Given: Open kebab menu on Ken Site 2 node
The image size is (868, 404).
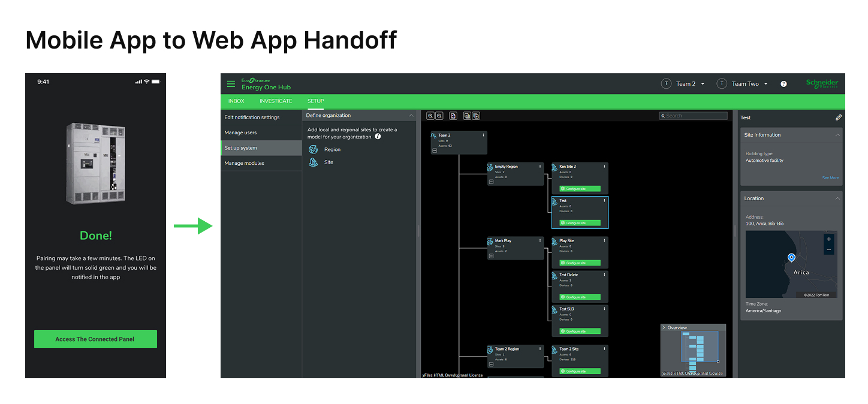Looking at the screenshot, I should click(604, 166).
